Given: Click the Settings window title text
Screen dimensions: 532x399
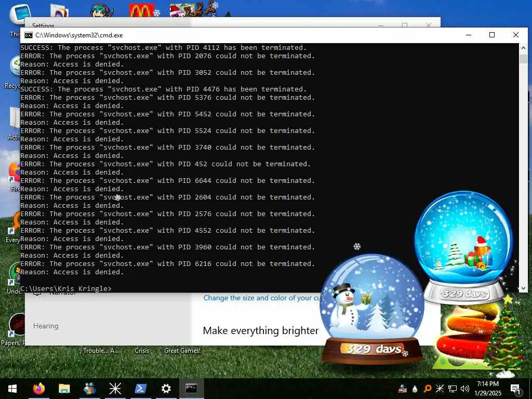Looking at the screenshot, I should 43,25.
